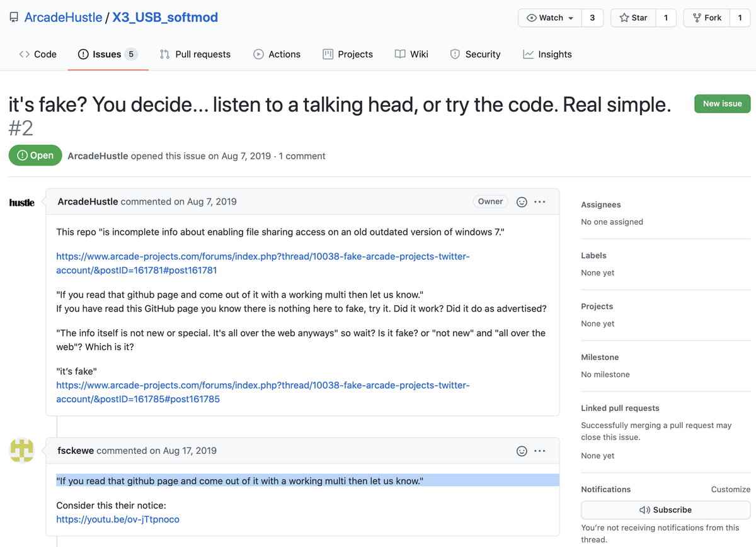The height and width of the screenshot is (547, 756).
Task: Open the youtu.be/ov-jTtpnoco link
Action: click(118, 519)
